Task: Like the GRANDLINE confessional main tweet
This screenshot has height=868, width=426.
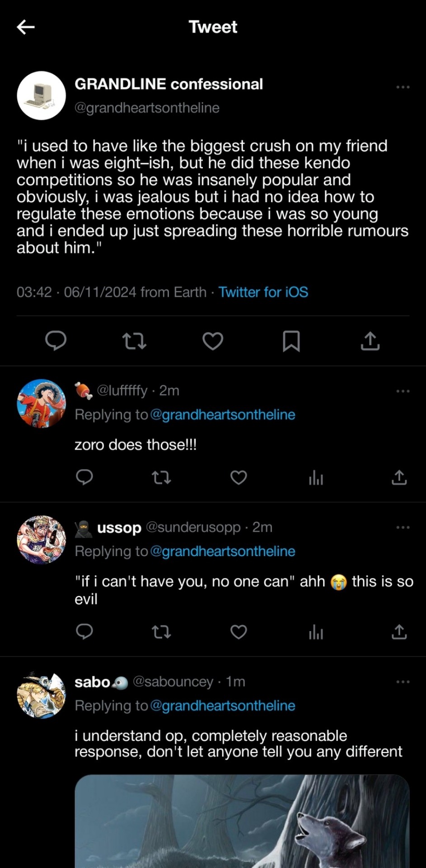Action: pos(213,341)
